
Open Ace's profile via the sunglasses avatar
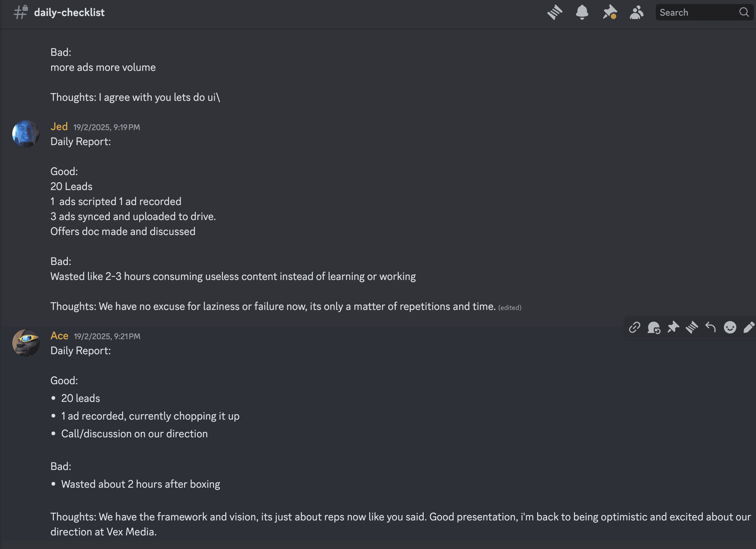click(26, 343)
